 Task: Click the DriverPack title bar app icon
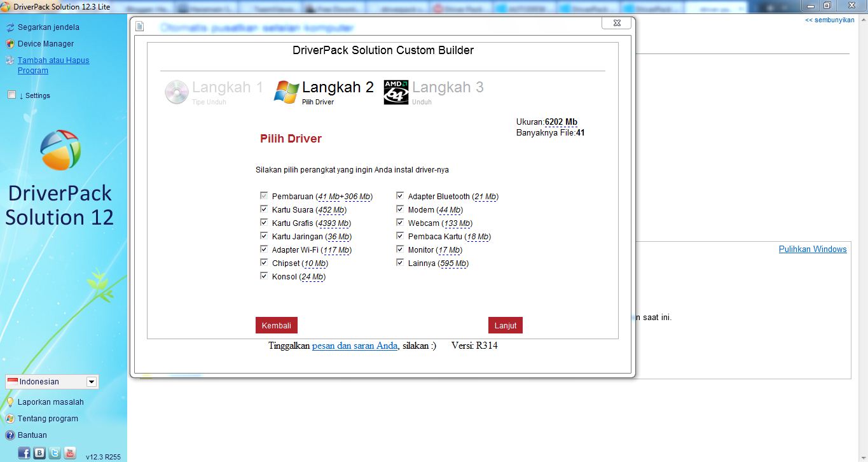coord(5,6)
